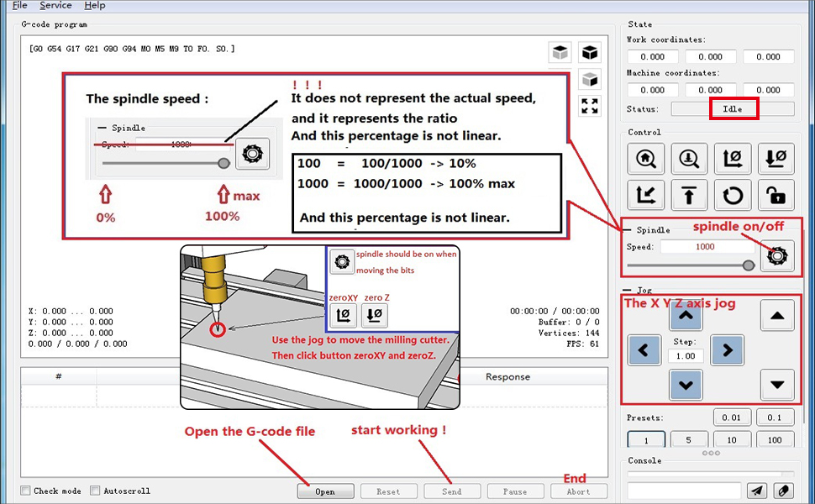Click the spindle speed slider handle
The width and height of the screenshot is (815, 504).
tap(748, 265)
